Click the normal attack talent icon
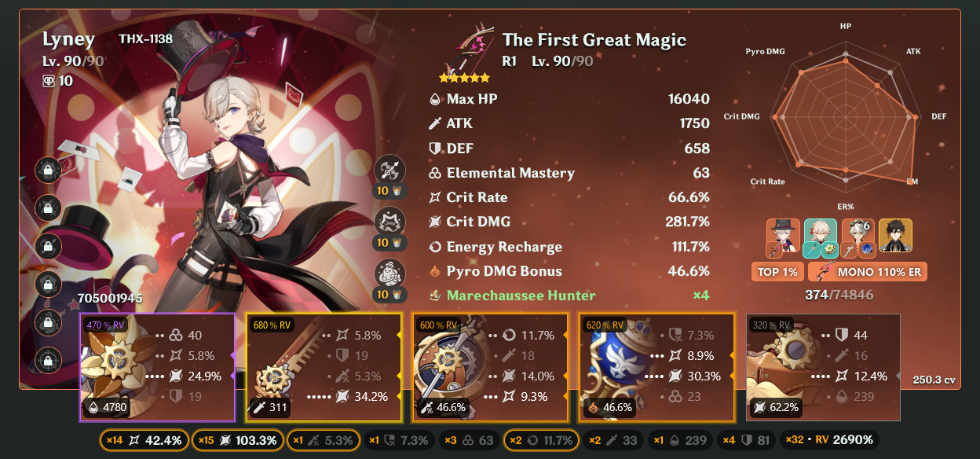The image size is (980, 459). click(x=389, y=168)
